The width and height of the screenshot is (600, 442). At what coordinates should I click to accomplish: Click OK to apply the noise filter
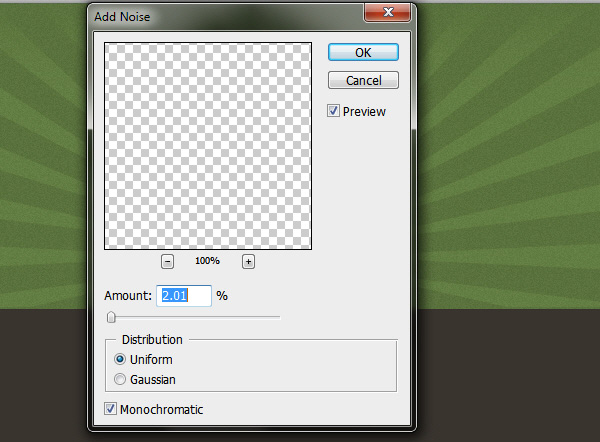click(x=363, y=52)
